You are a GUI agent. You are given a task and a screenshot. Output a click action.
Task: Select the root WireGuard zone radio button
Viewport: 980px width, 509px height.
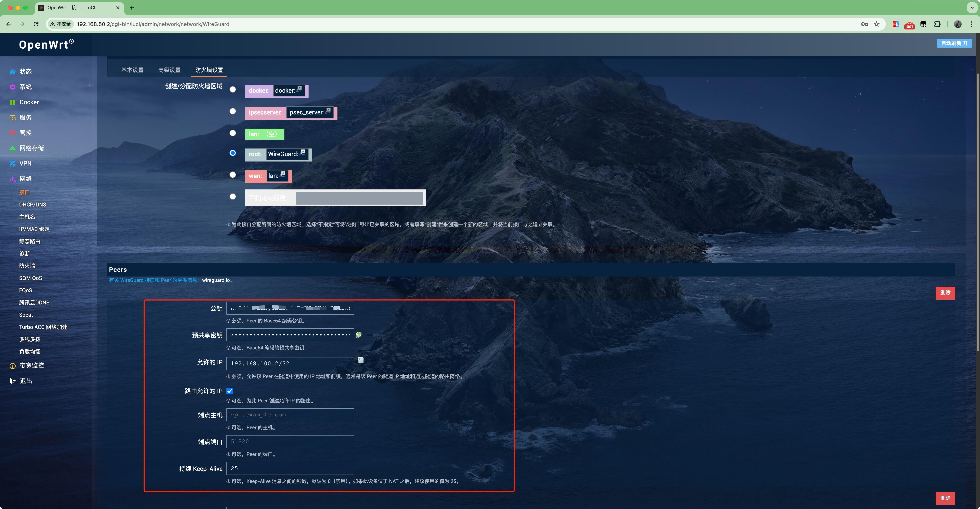tap(232, 153)
